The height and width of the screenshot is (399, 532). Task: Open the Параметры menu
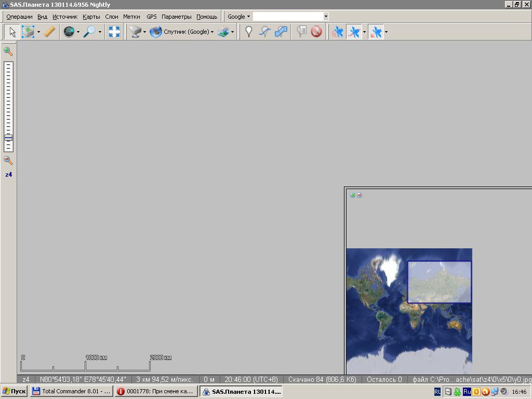(176, 17)
